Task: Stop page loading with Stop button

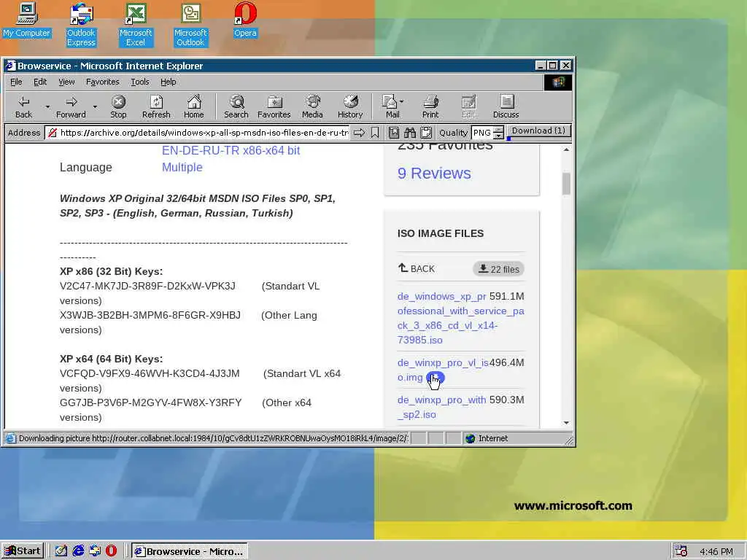Action: click(118, 106)
